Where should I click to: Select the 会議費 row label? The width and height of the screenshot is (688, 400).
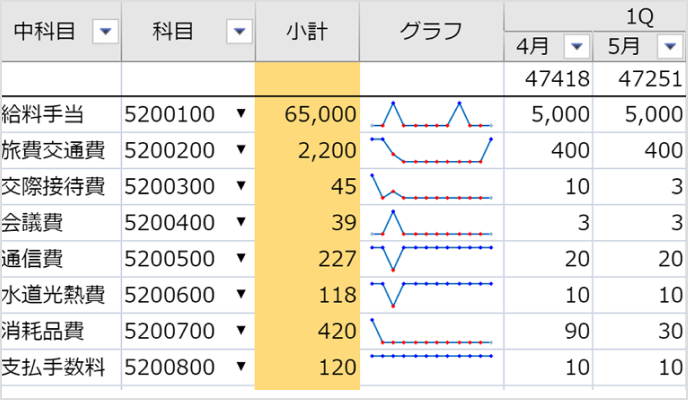[x=32, y=223]
